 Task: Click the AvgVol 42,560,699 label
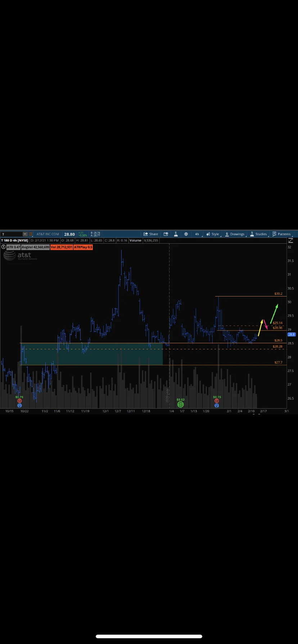(35, 247)
